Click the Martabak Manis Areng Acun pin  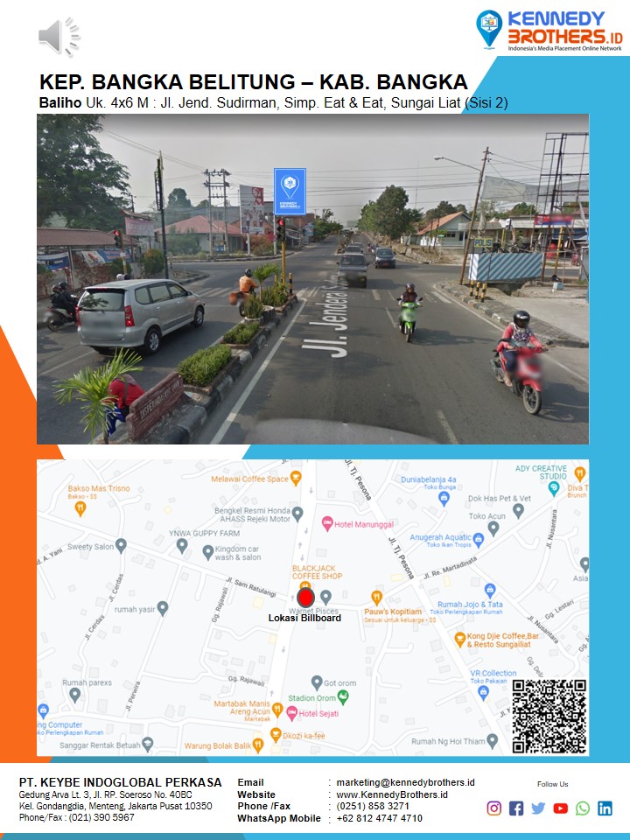(x=277, y=710)
